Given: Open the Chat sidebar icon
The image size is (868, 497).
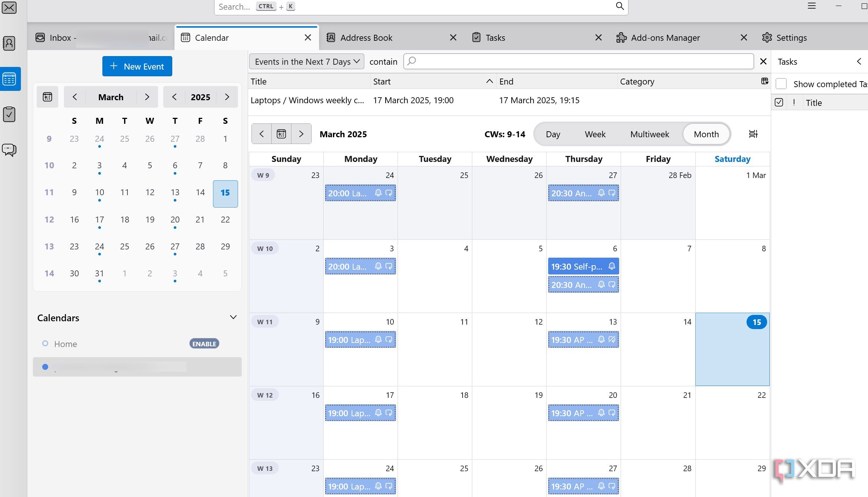Looking at the screenshot, I should coord(9,150).
